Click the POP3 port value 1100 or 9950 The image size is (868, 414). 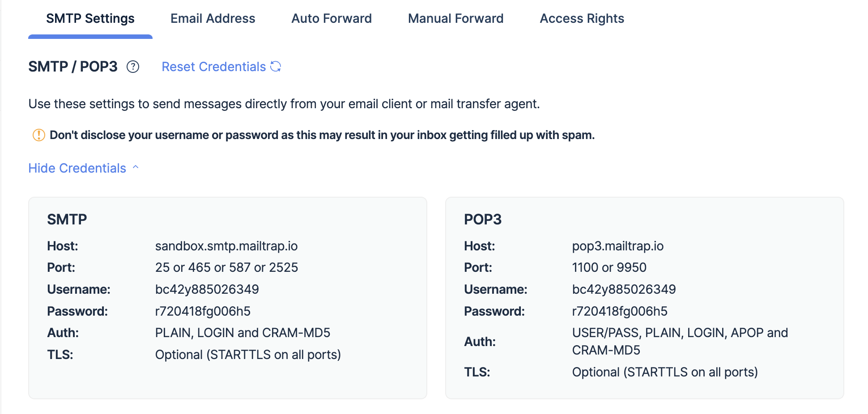[x=609, y=267]
